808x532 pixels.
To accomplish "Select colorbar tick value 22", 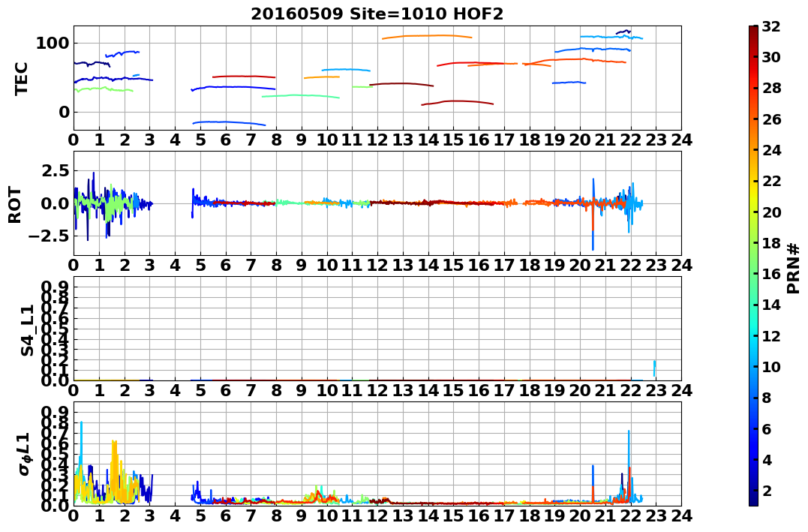I will pos(771,181).
